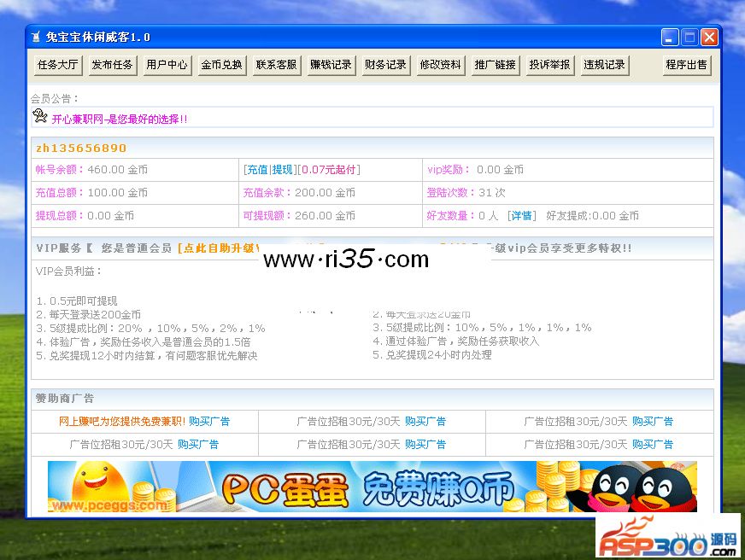The height and width of the screenshot is (560, 745).
Task: Click the PC蛋蛋 banner advertisement
Action: click(x=372, y=487)
